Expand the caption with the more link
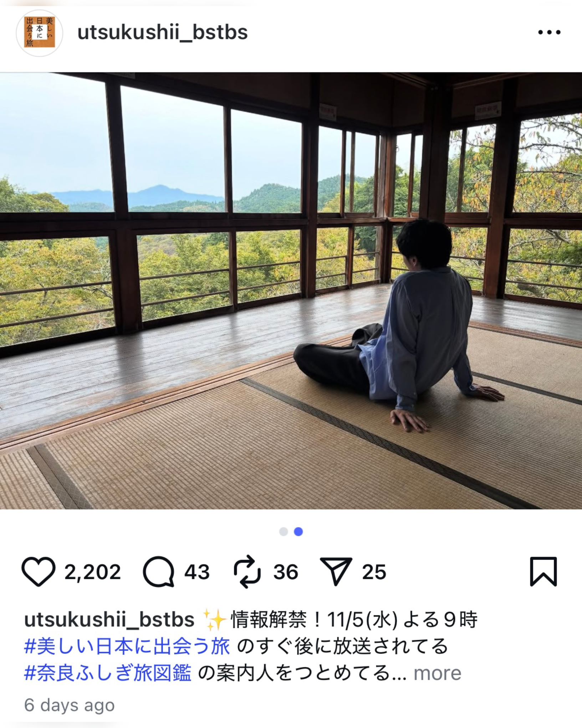The height and width of the screenshot is (728, 582). [437, 673]
